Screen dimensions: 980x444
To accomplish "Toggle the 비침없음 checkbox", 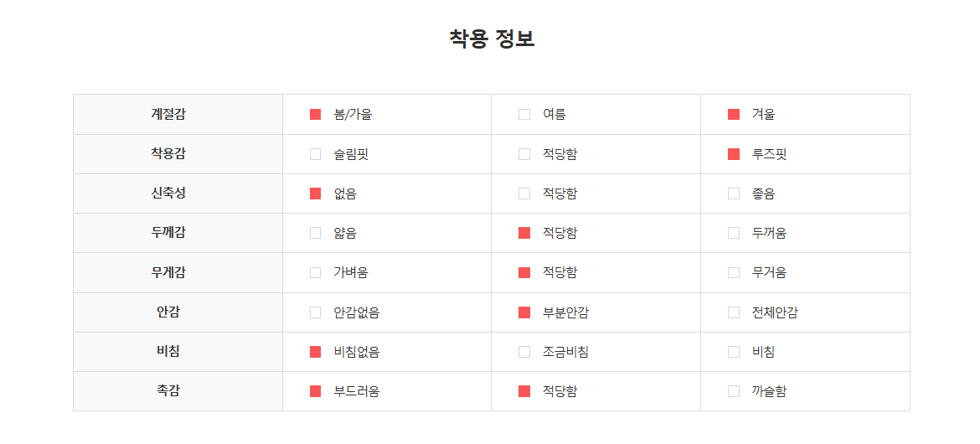I will (316, 352).
